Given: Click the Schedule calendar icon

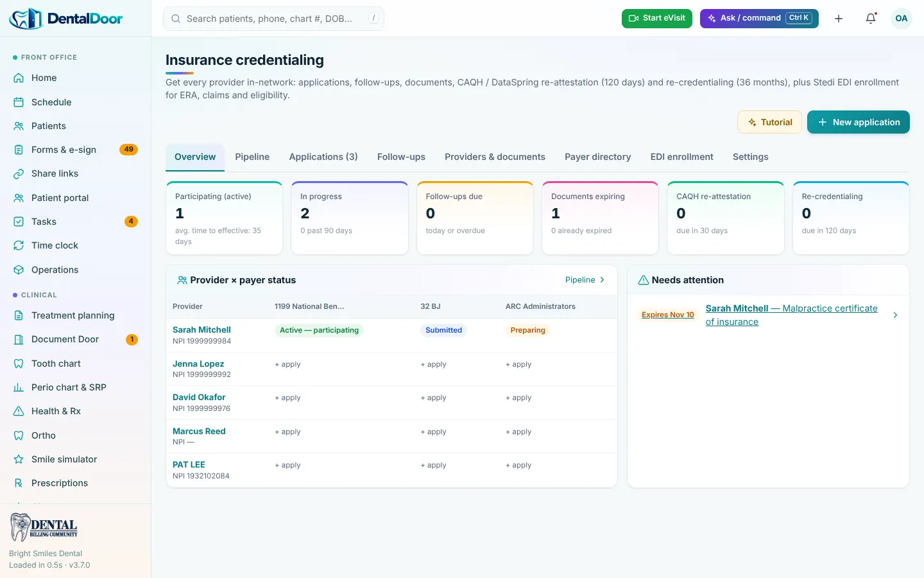Looking at the screenshot, I should [19, 102].
